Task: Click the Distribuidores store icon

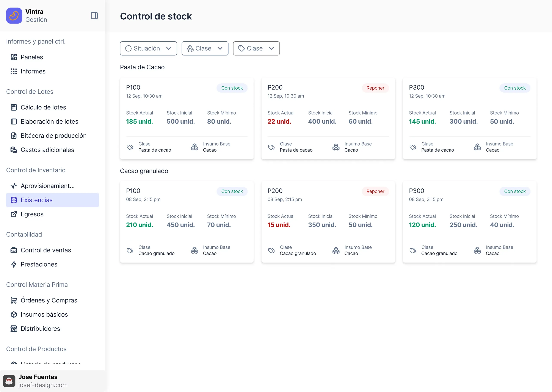Action: pyautogui.click(x=14, y=329)
